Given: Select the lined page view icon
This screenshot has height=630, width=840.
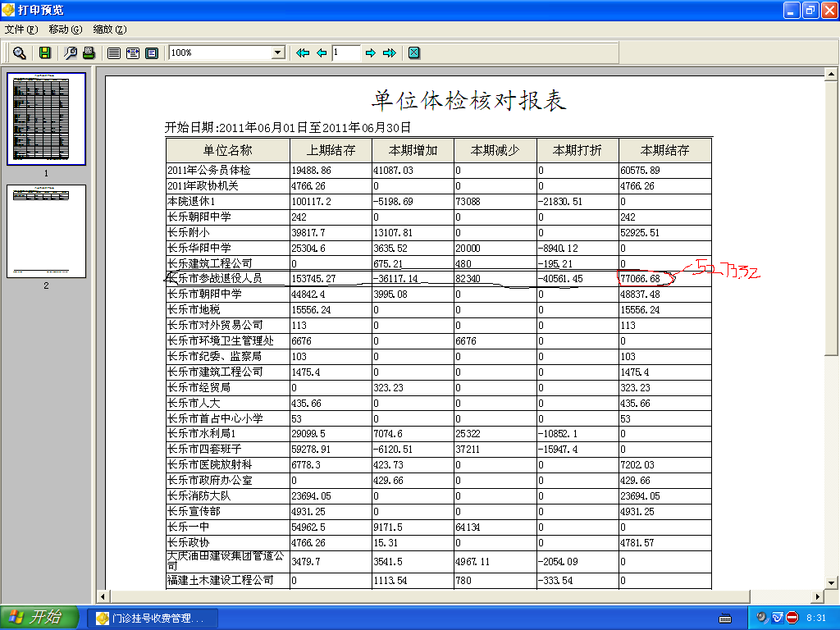Looking at the screenshot, I should coord(113,52).
